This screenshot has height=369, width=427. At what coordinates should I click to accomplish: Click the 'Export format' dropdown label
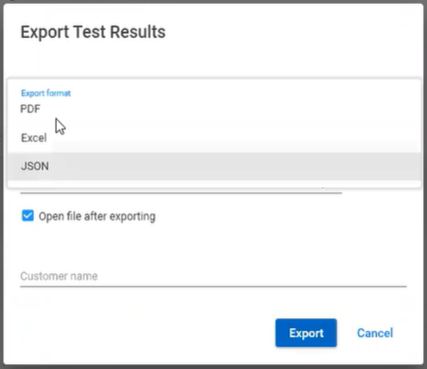(46, 93)
